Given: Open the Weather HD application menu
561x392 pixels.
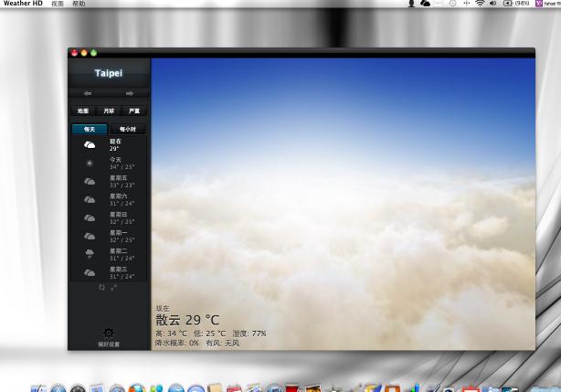Looking at the screenshot, I should pos(23,4).
